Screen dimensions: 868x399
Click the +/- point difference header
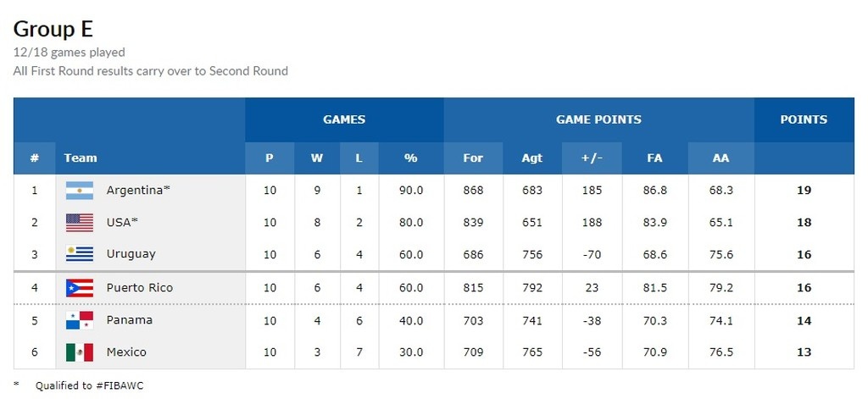click(592, 158)
